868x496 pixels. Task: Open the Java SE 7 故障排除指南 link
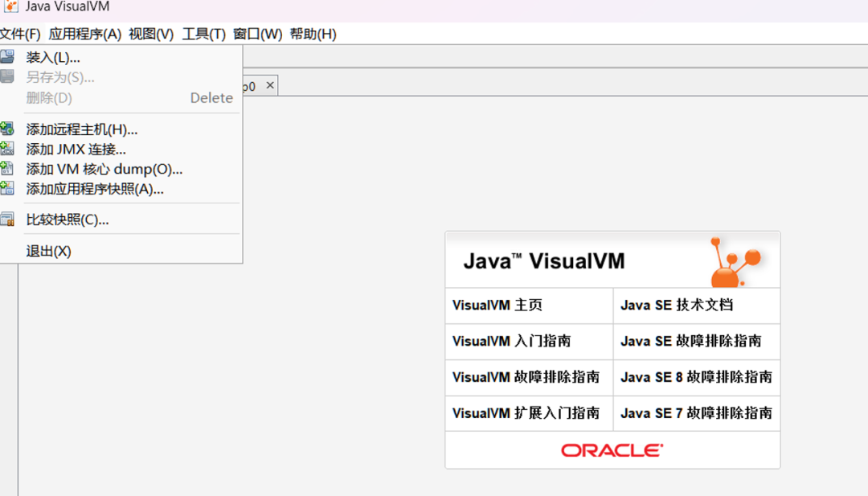tap(696, 413)
